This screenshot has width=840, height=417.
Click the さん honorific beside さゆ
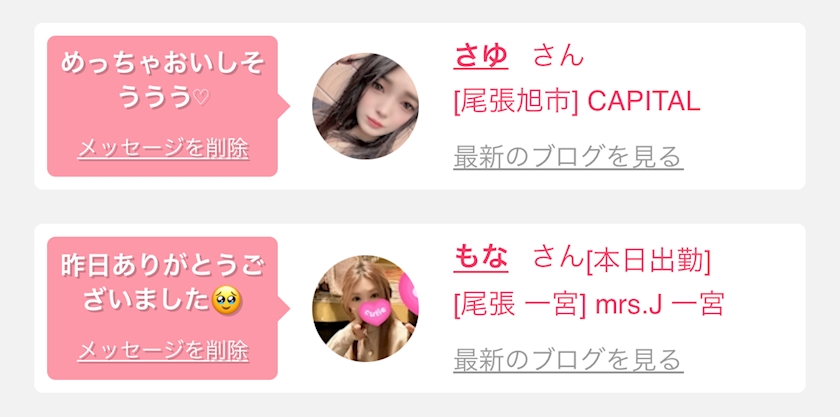pos(558,56)
